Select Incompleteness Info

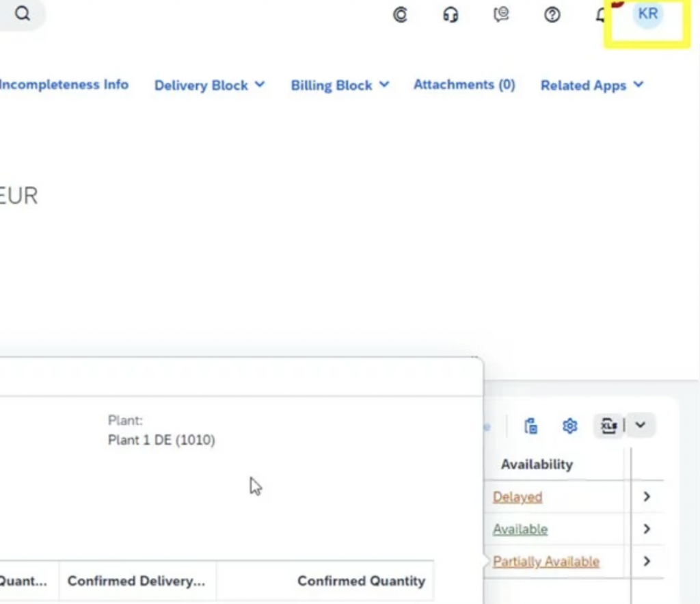64,85
